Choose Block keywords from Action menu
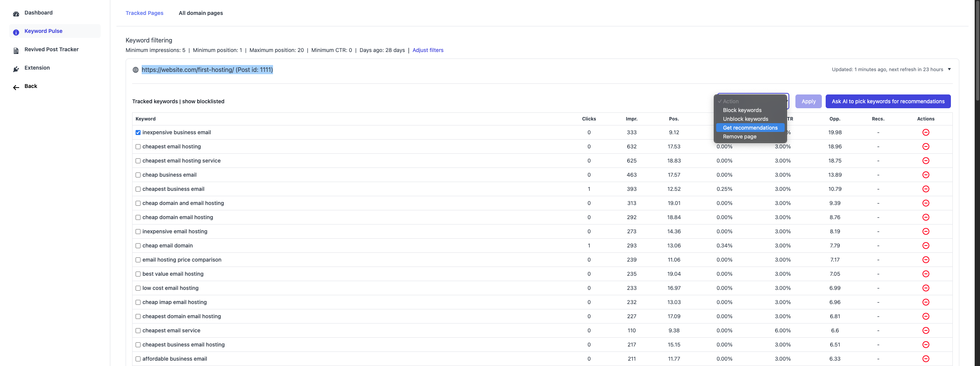980x366 pixels. click(750, 110)
